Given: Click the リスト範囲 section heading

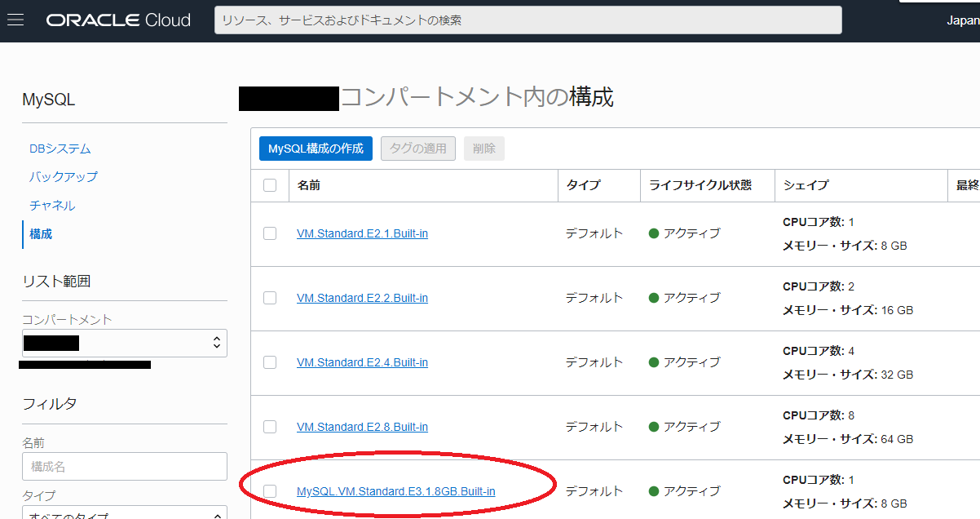Looking at the screenshot, I should point(56,281).
